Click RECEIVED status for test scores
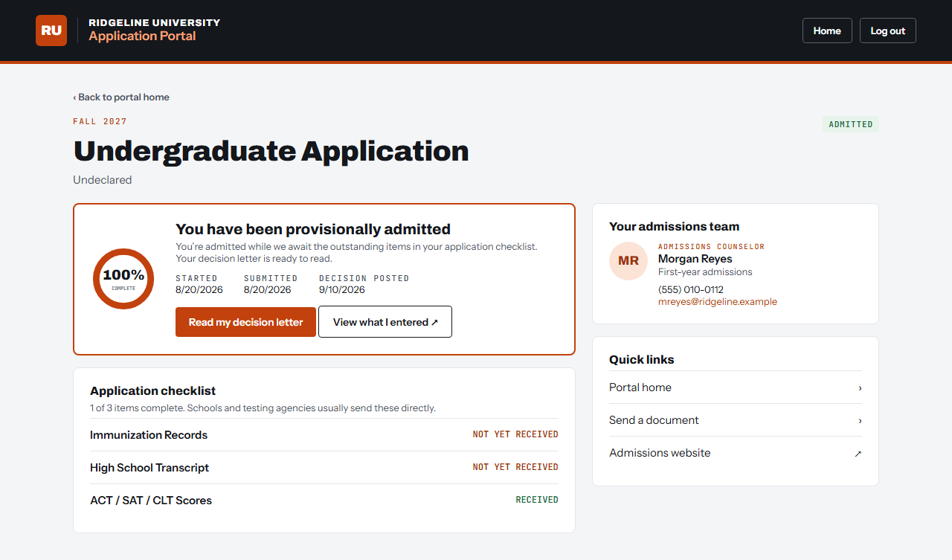952x560 pixels. pyautogui.click(x=537, y=500)
